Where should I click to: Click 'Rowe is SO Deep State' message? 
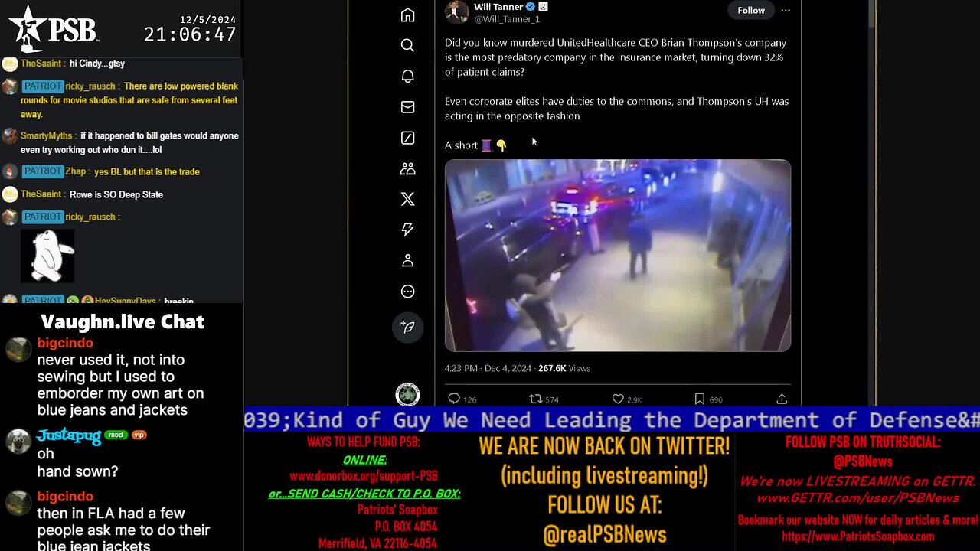point(116,194)
